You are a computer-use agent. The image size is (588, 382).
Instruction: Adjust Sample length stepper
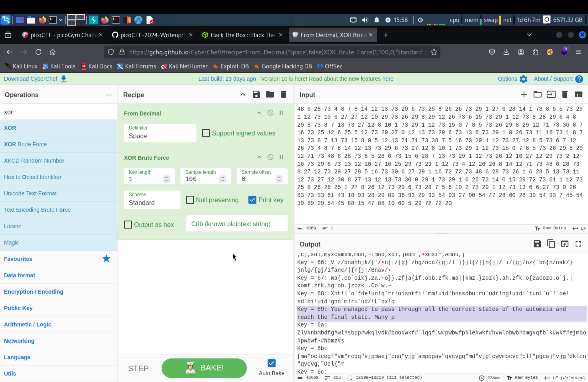[x=223, y=179]
